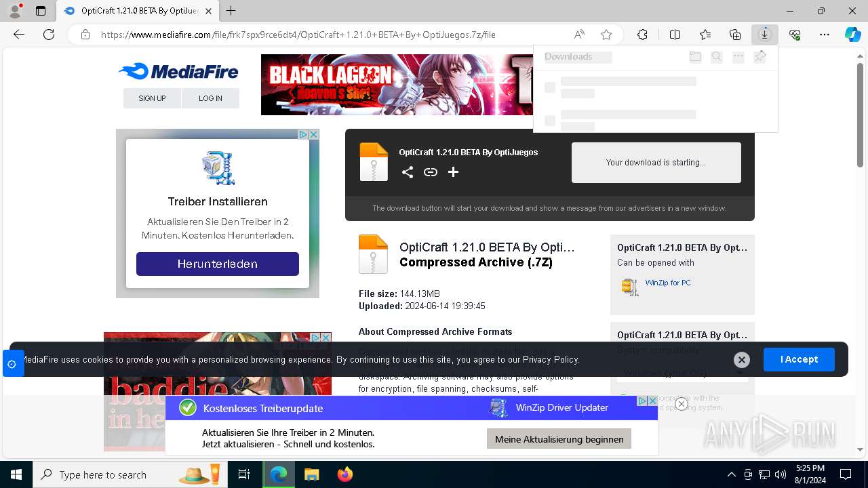
Task: Launch Firefox from taskbar
Action: [345, 474]
